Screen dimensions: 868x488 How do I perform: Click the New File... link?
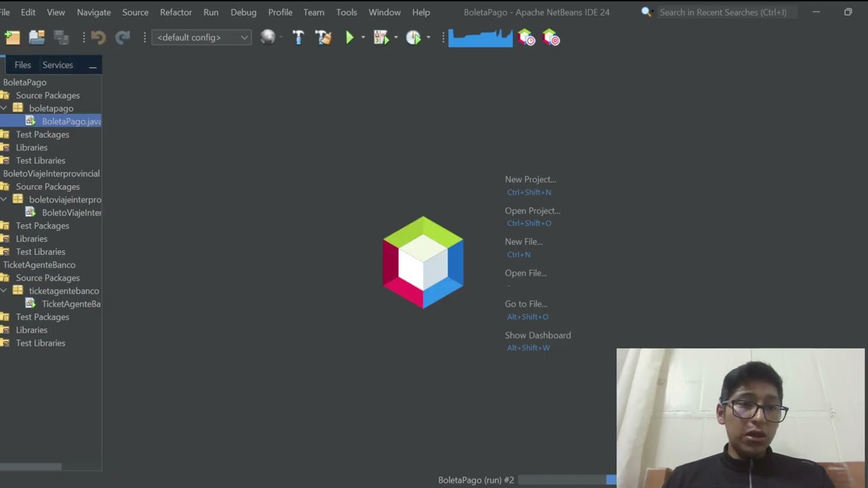coord(524,242)
